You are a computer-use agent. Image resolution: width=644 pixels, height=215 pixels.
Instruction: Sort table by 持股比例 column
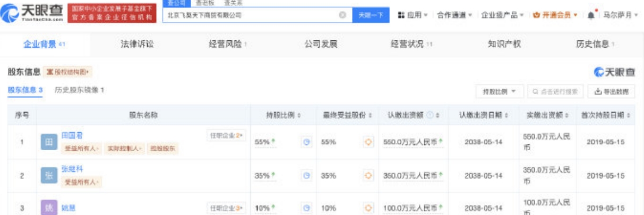click(284, 115)
